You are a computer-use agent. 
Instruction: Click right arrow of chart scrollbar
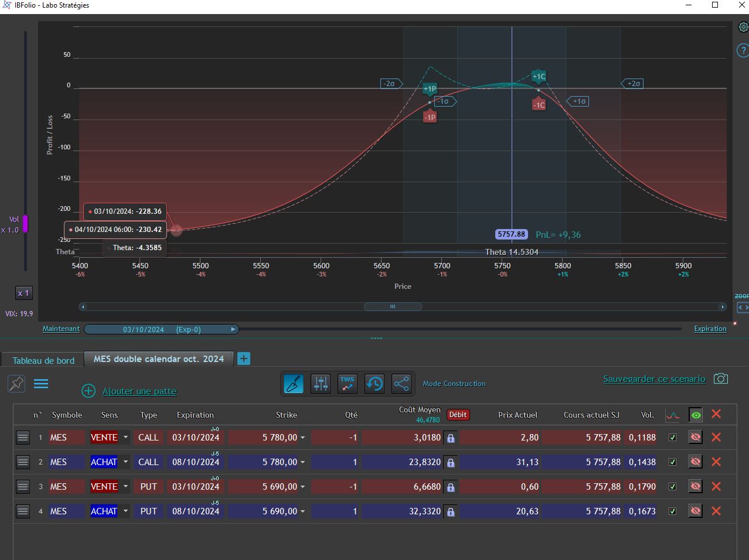click(x=722, y=306)
